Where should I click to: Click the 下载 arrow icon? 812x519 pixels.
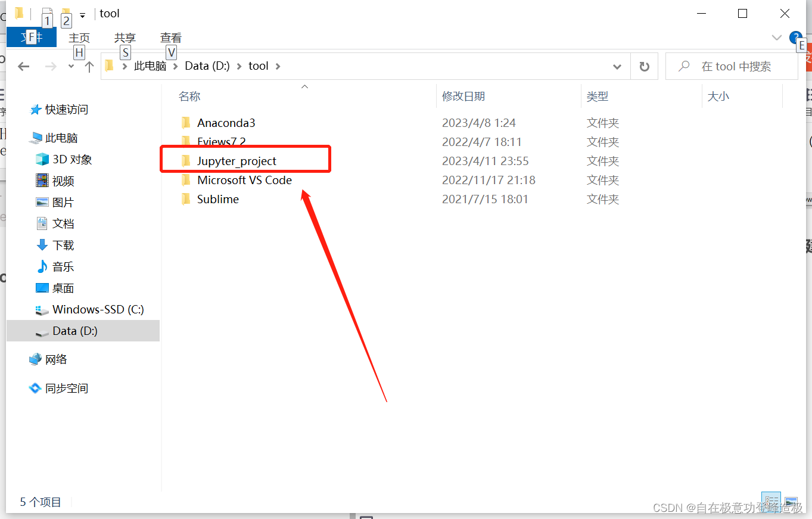pos(42,245)
